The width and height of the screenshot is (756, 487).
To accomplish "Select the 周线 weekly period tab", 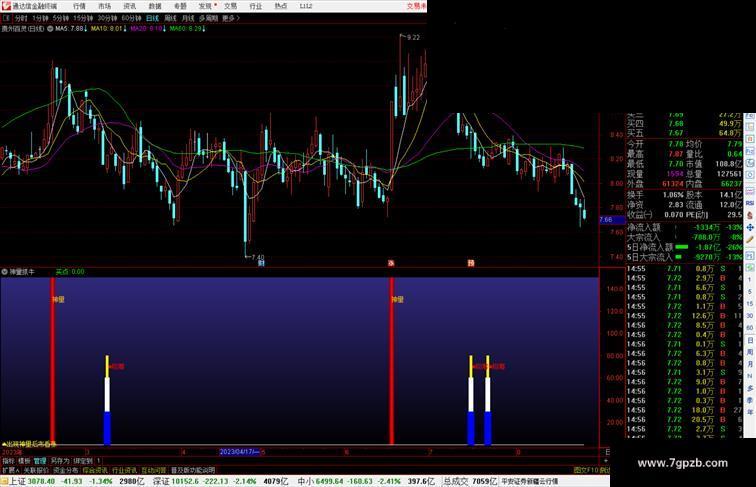I will tap(171, 18).
